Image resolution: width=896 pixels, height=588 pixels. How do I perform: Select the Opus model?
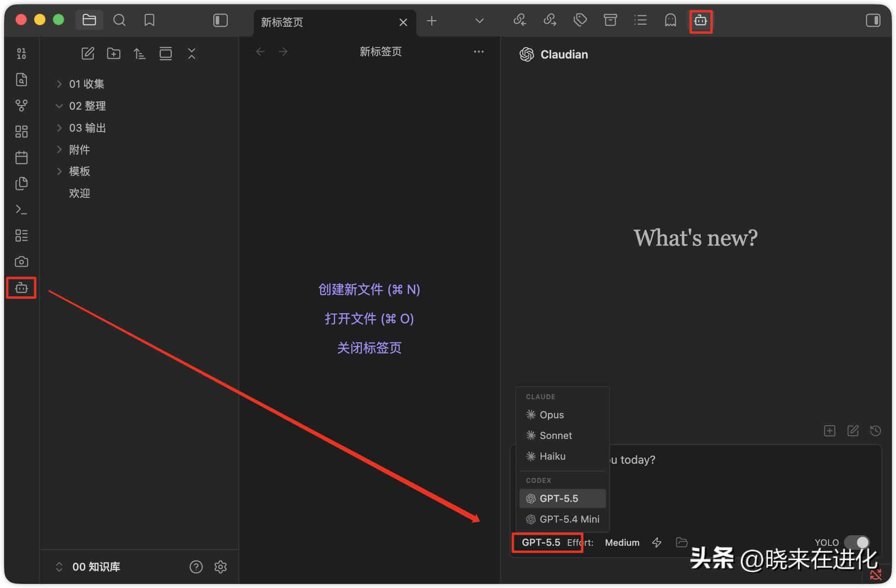pyautogui.click(x=563, y=415)
